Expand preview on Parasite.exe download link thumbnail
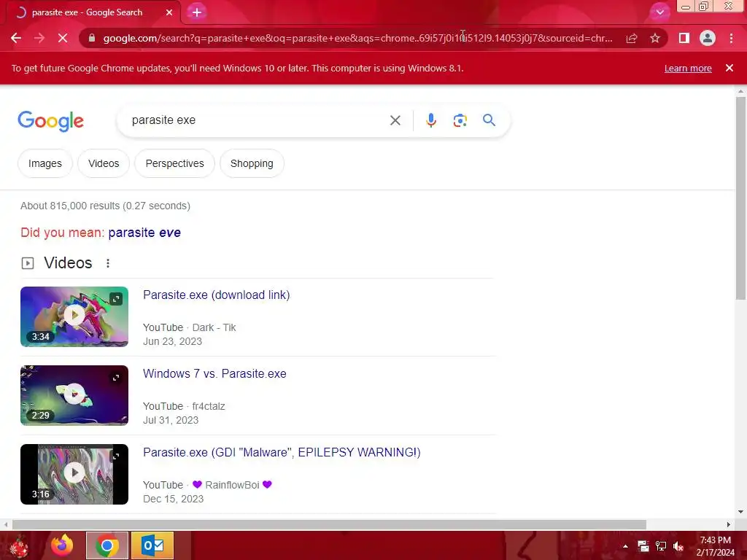Screen dimensions: 747x560 pyautogui.click(x=116, y=299)
